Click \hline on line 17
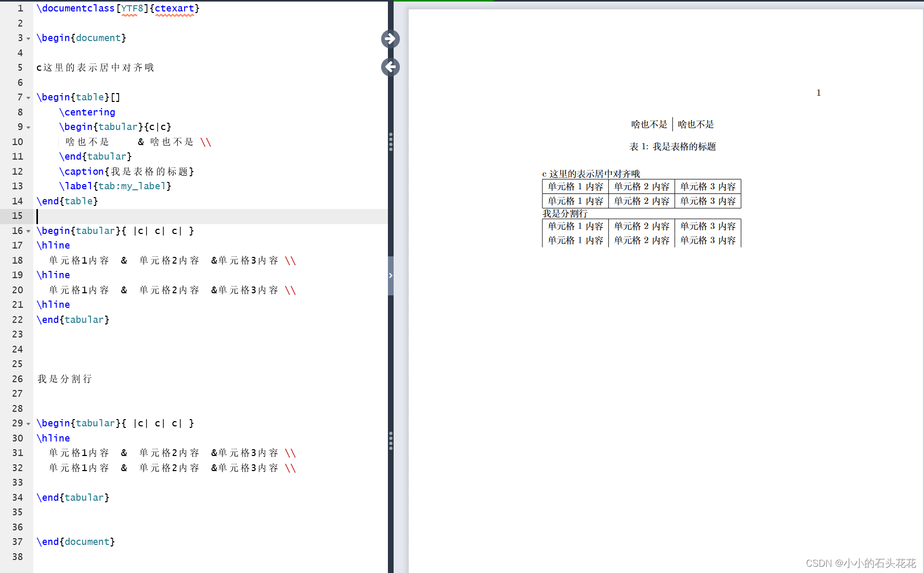 point(53,245)
